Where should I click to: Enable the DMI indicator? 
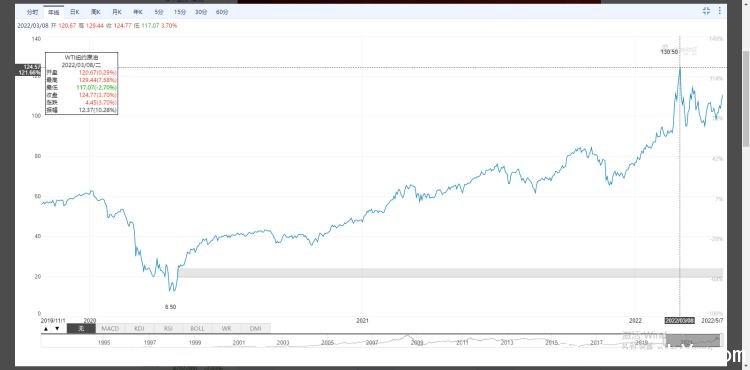[x=256, y=328]
